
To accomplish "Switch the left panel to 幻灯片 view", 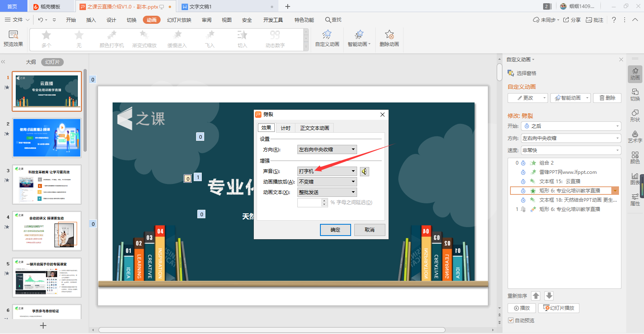I will click(x=52, y=62).
